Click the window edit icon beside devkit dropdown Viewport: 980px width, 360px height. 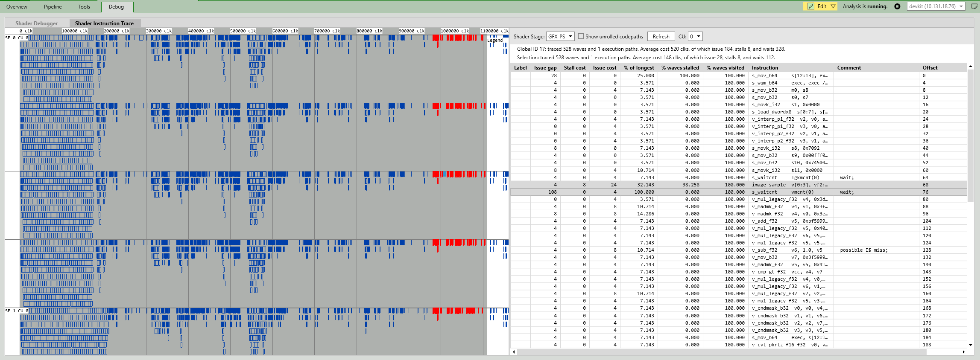(974, 6)
